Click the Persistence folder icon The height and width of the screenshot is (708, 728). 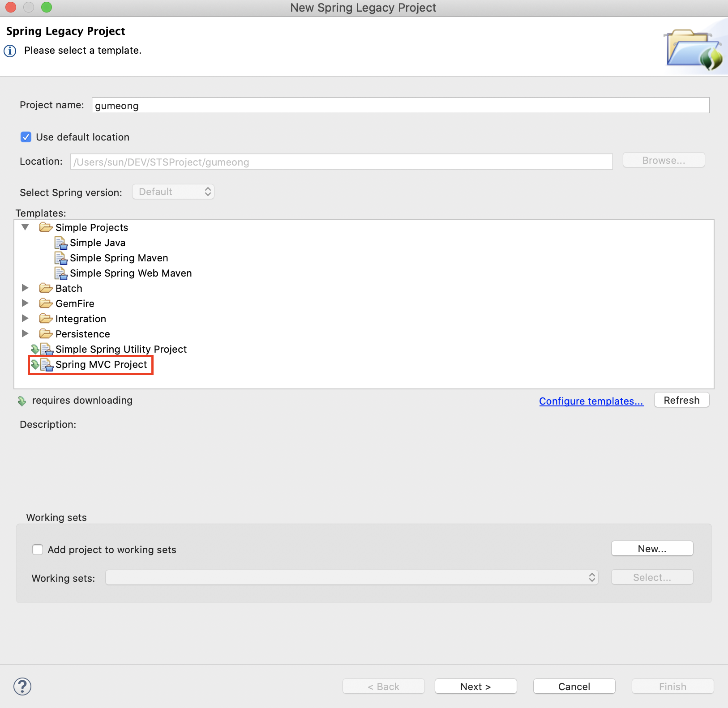[x=46, y=333]
